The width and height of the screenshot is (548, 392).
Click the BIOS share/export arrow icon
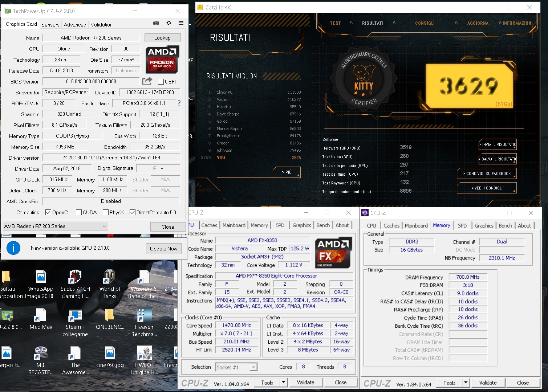(147, 81)
